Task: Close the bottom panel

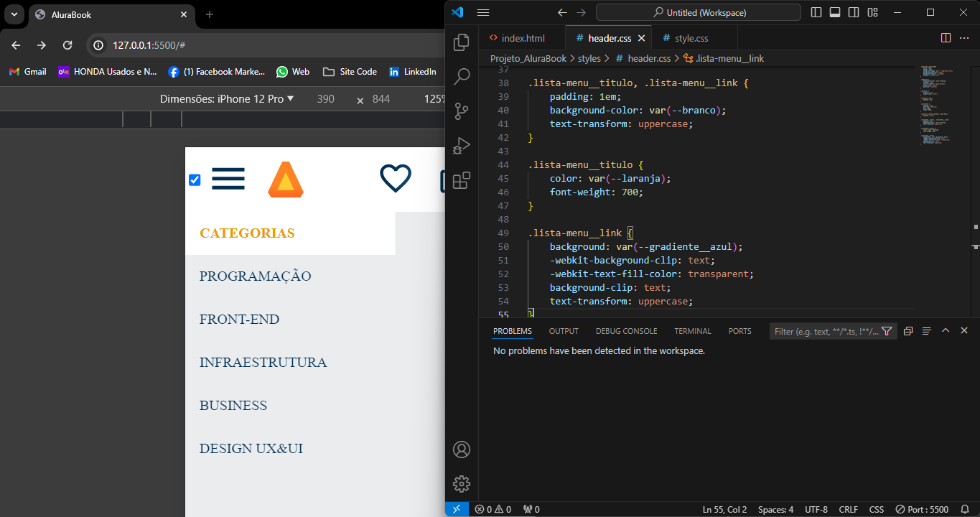Action: [x=964, y=330]
